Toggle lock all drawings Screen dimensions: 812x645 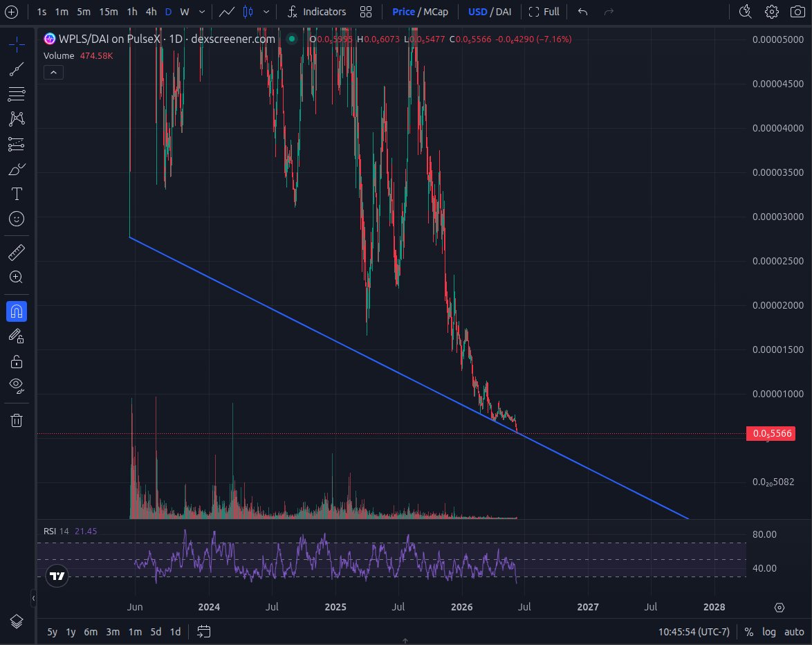[17, 361]
